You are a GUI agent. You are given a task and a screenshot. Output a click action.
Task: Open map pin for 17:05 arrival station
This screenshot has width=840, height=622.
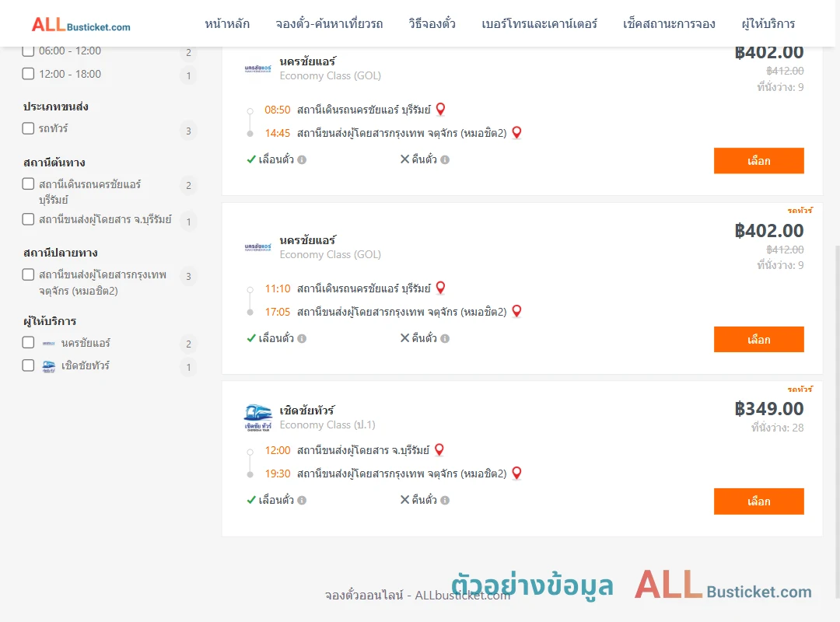[516, 311]
